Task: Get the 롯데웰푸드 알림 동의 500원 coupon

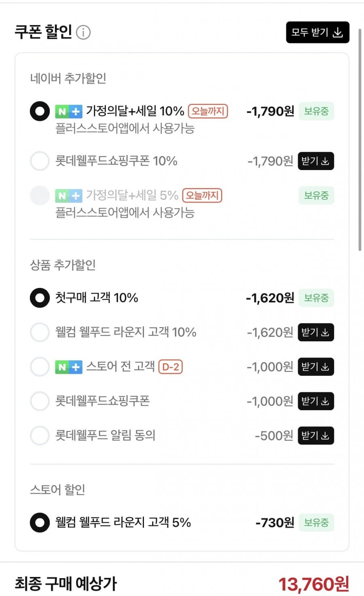Action: 315,436
